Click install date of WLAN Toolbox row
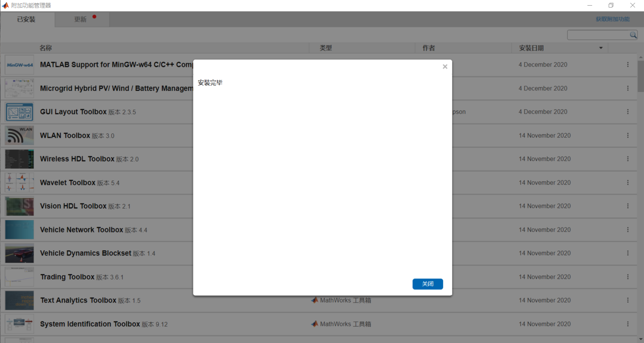The image size is (644, 343). (x=545, y=135)
